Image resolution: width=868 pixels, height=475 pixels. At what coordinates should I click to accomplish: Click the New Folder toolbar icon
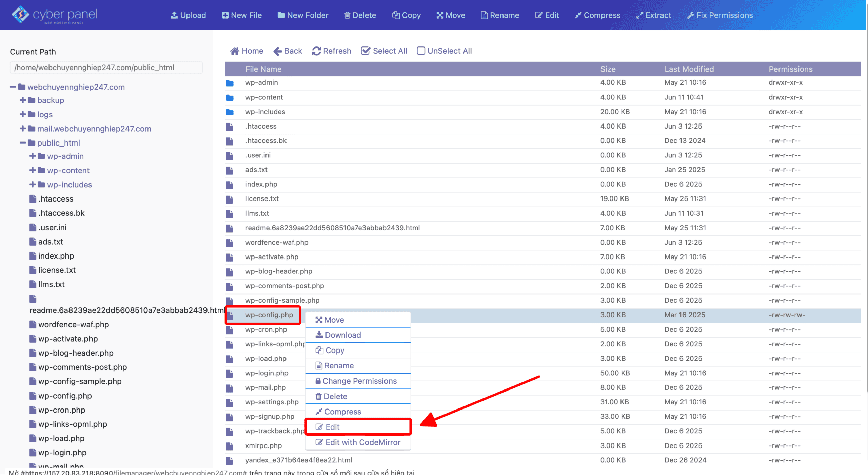click(x=281, y=15)
